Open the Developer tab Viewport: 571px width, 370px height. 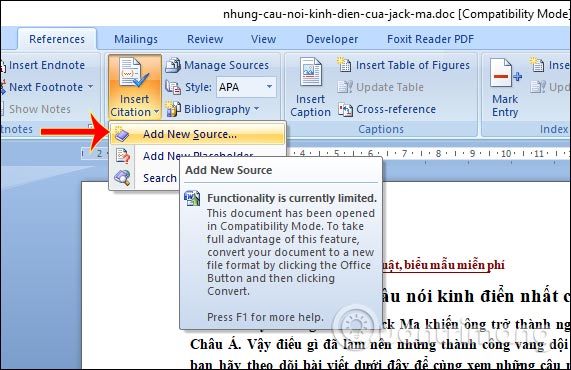pyautogui.click(x=332, y=39)
